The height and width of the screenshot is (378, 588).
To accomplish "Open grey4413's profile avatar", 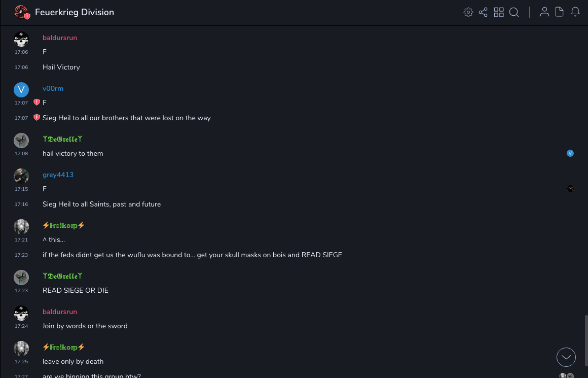I will click(21, 176).
